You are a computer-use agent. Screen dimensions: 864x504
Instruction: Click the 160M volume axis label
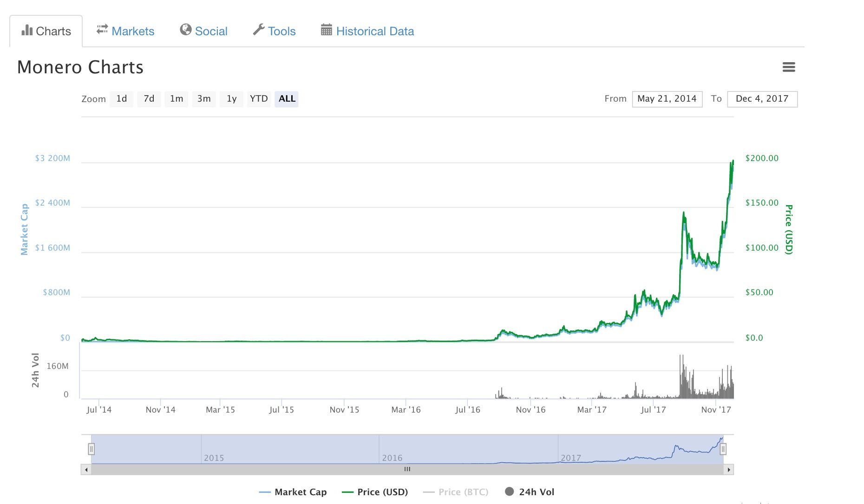tap(58, 366)
